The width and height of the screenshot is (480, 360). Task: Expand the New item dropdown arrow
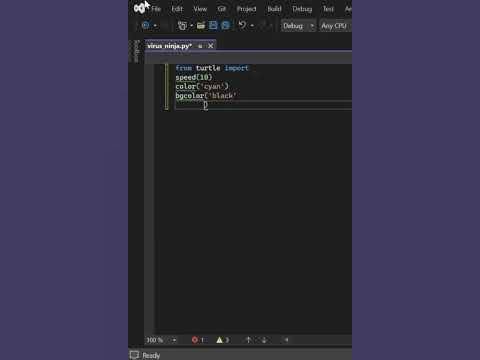point(192,26)
